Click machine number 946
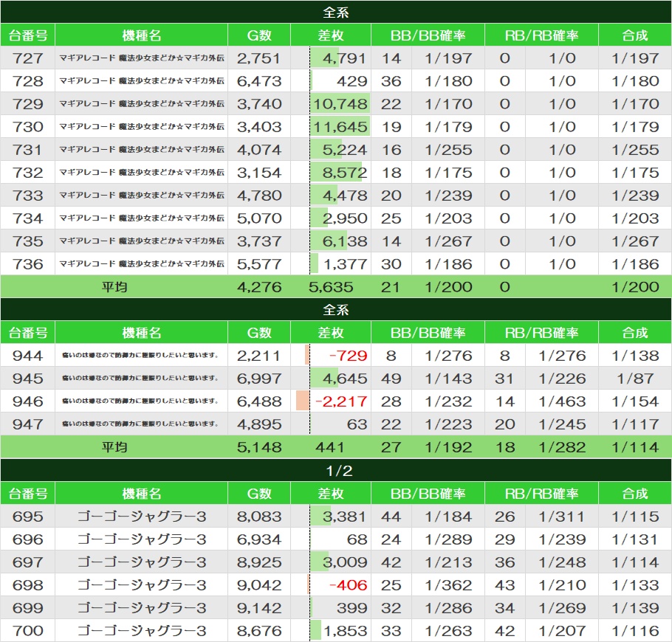Image resolution: width=672 pixels, height=642 pixels. pos(28,401)
